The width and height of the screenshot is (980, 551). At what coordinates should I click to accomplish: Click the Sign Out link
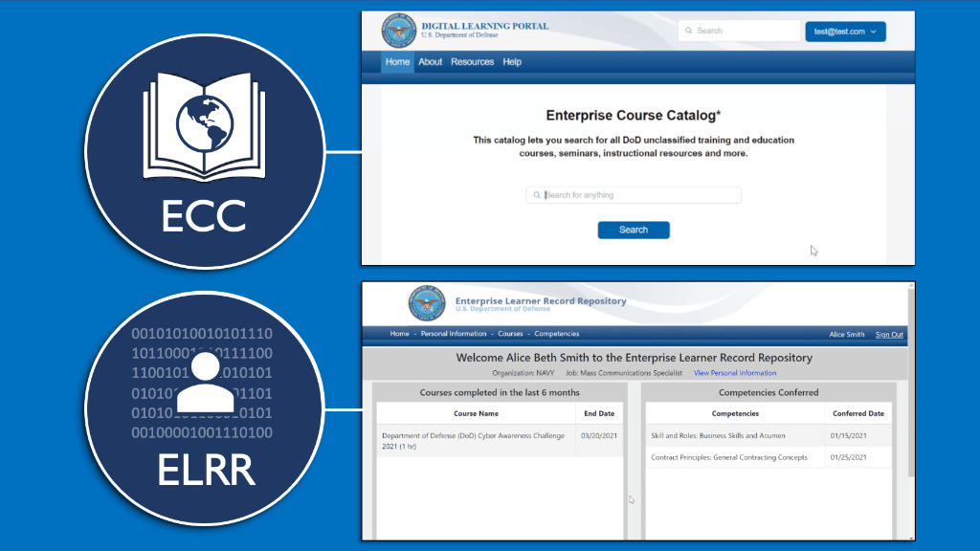coord(889,335)
